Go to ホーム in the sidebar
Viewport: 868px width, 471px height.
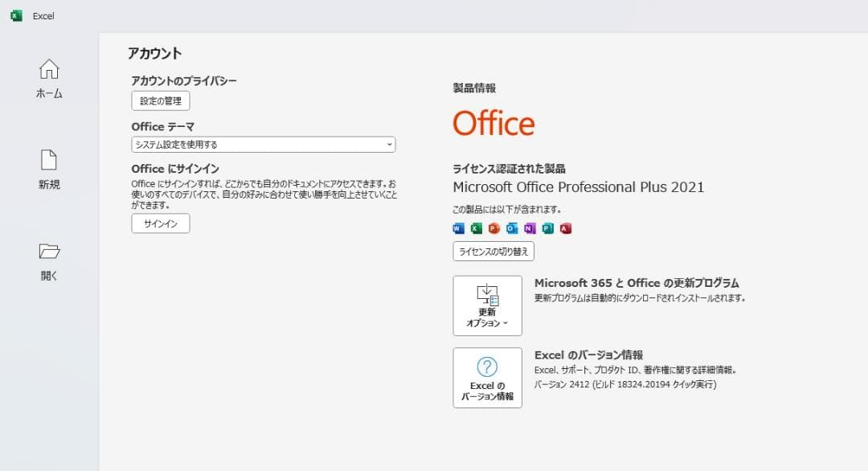pyautogui.click(x=49, y=79)
